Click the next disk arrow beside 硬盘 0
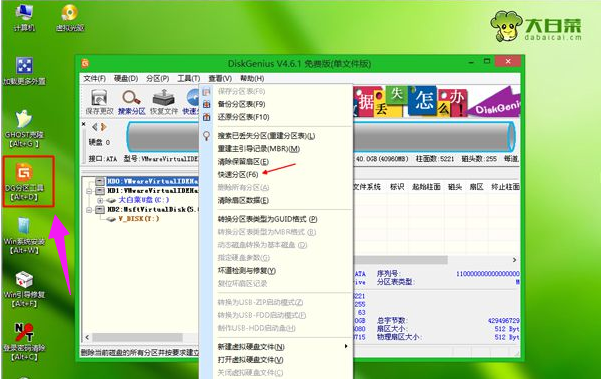This screenshot has width=602, height=379. pyautogui.click(x=104, y=127)
